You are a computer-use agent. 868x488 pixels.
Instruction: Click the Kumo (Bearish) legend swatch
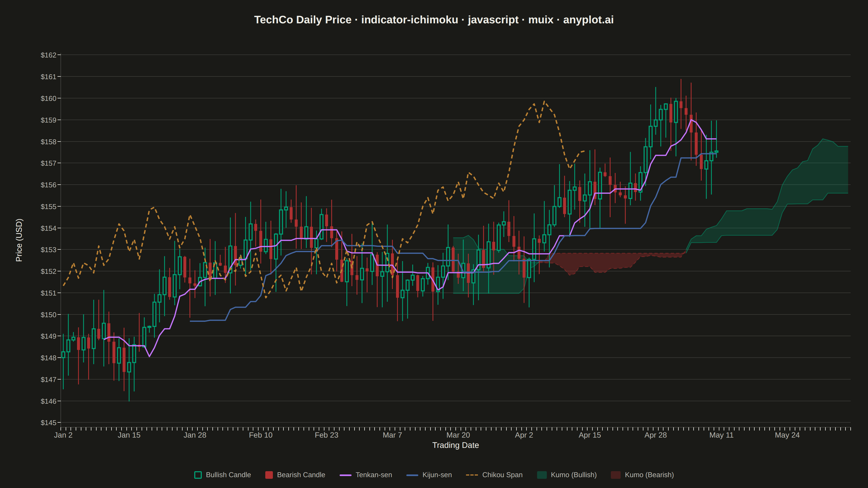(x=616, y=475)
